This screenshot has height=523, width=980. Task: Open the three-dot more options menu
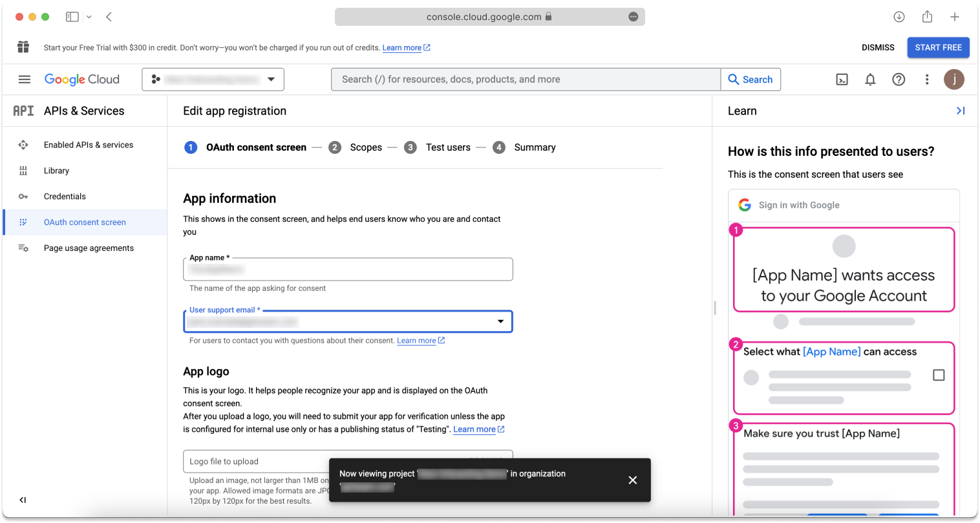(x=927, y=79)
